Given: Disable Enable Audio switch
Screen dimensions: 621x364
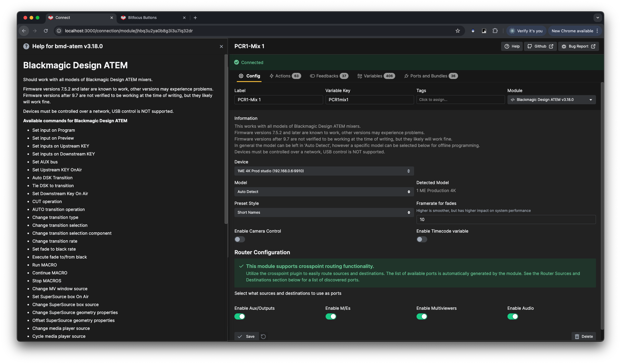Looking at the screenshot, I should pos(513,316).
